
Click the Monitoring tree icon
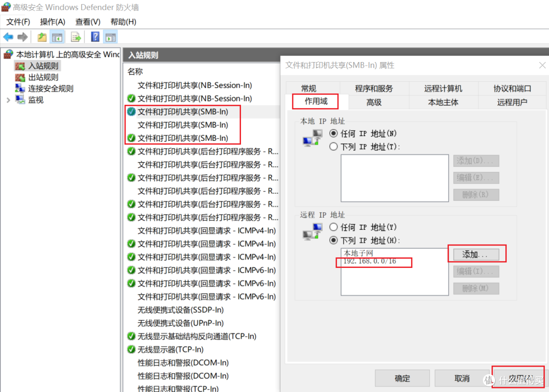tap(20, 100)
